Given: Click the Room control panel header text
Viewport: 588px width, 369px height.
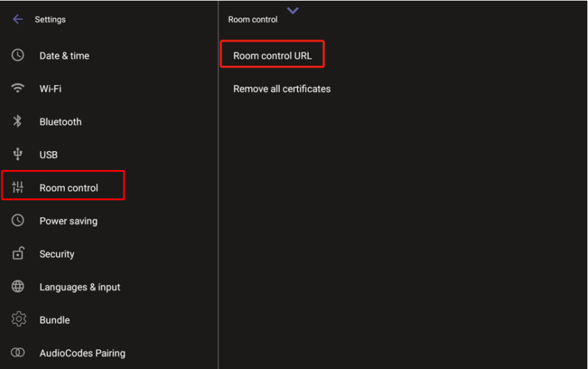Looking at the screenshot, I should pyautogui.click(x=253, y=19).
